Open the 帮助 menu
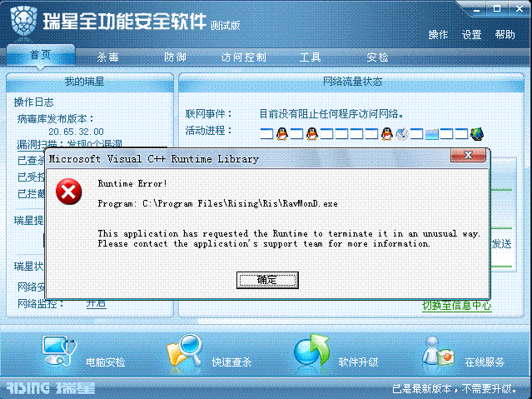532x399 pixels. tap(505, 35)
